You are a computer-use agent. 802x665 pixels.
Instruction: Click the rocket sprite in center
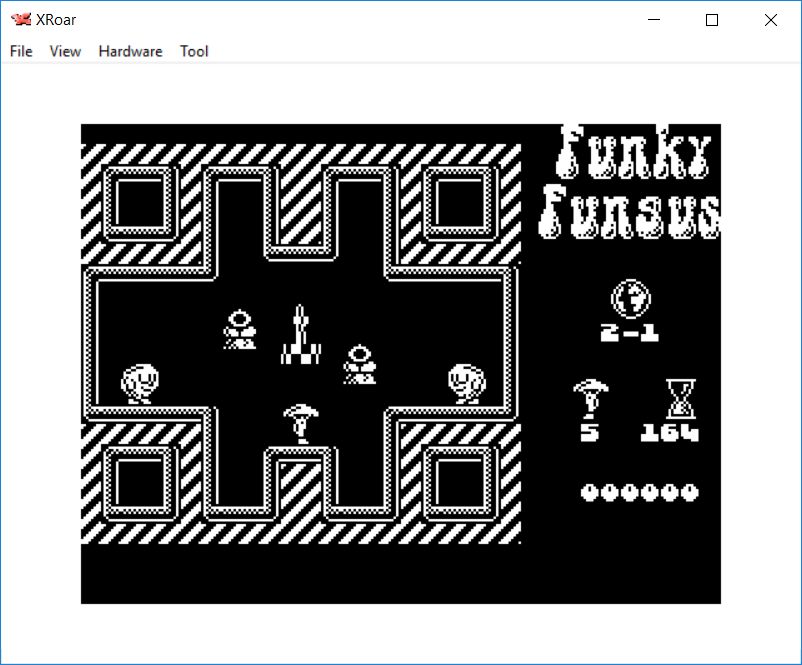(300, 335)
